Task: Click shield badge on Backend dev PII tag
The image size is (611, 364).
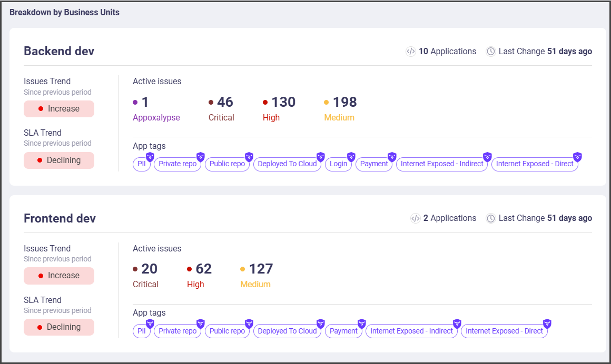Action: [x=150, y=156]
